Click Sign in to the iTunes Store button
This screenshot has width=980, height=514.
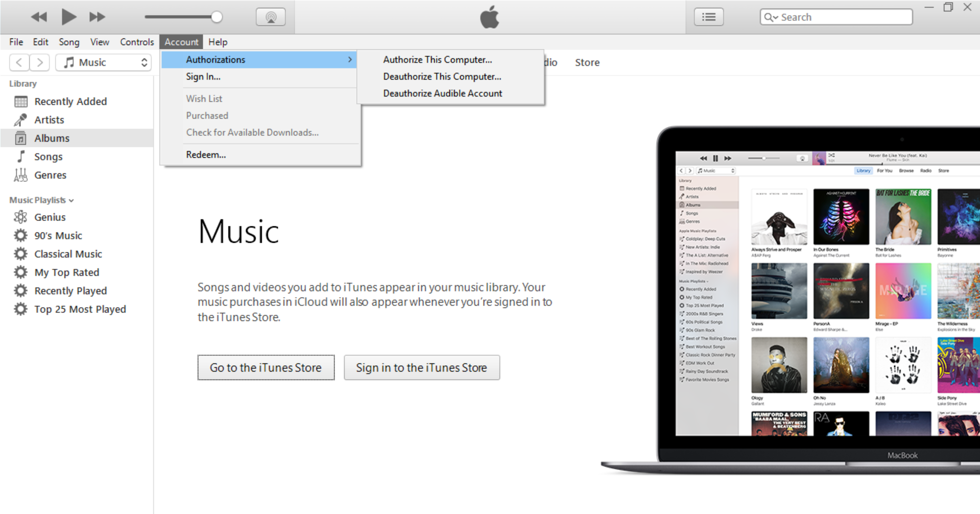422,367
